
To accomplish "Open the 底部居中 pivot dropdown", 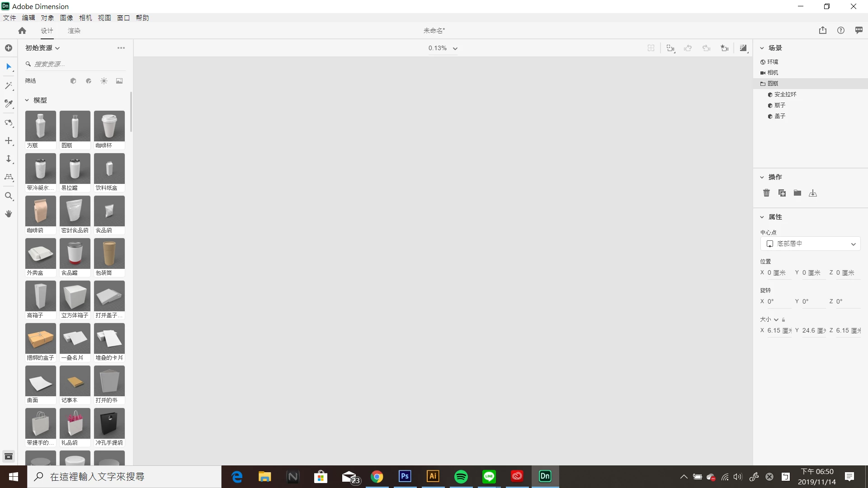I will (810, 244).
